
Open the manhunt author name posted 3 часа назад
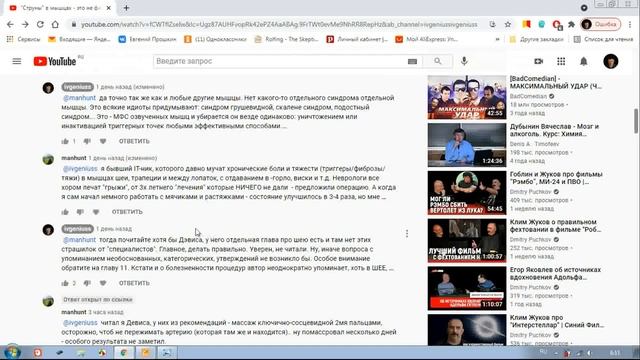[x=73, y=312]
